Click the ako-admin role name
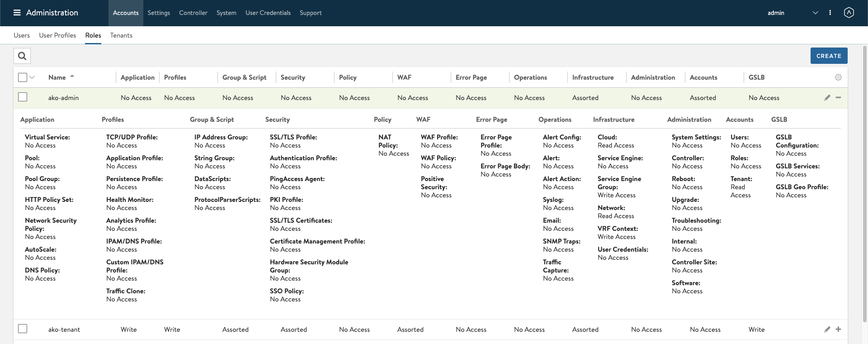Image resolution: width=868 pixels, height=344 pixels. (63, 98)
